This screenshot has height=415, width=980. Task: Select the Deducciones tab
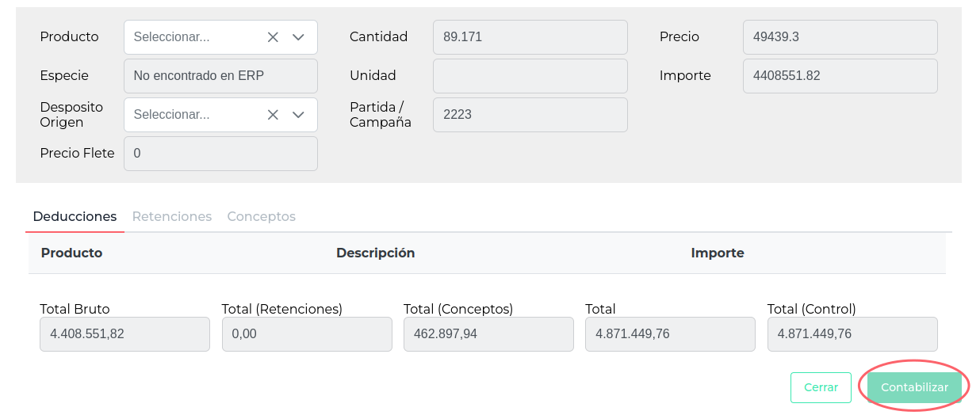[75, 216]
